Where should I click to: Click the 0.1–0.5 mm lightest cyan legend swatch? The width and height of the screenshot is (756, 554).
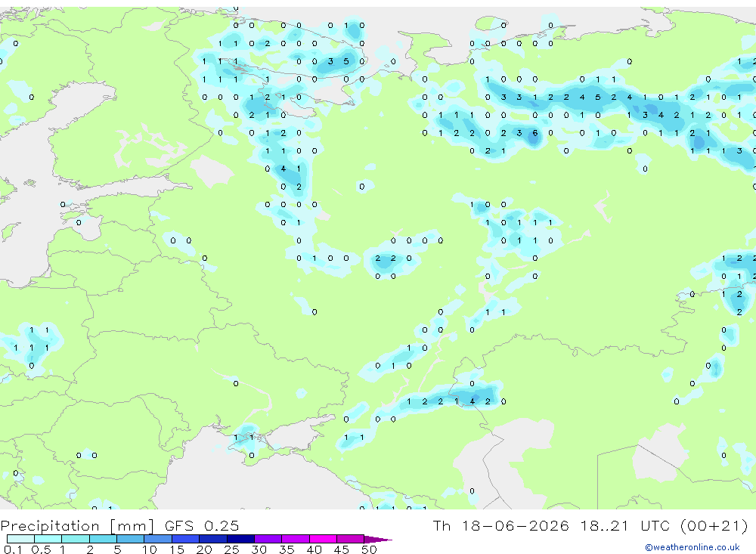point(20,539)
